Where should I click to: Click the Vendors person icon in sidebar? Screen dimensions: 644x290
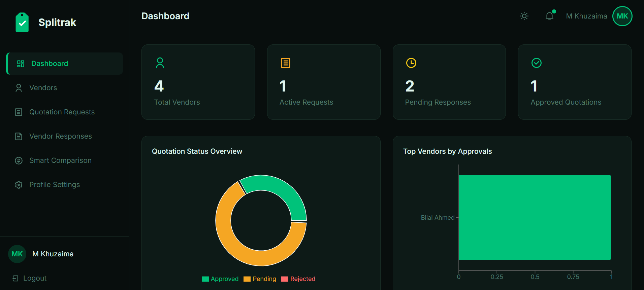click(x=19, y=88)
